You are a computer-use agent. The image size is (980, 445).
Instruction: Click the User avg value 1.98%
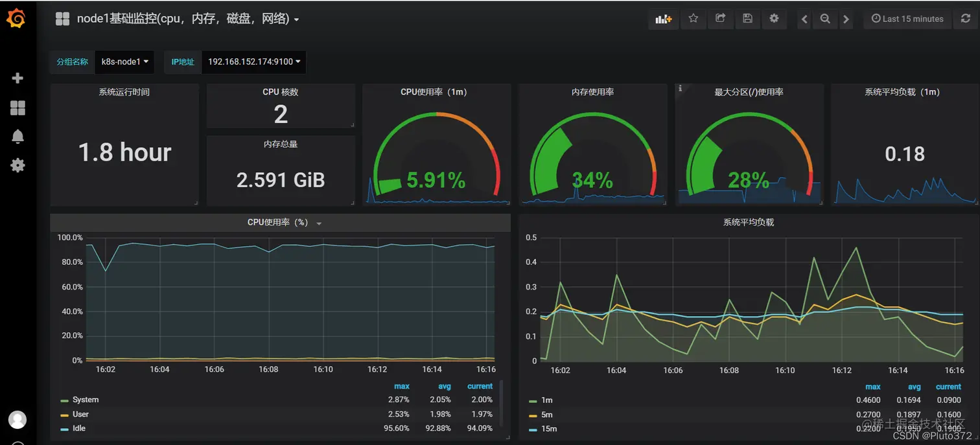point(440,414)
